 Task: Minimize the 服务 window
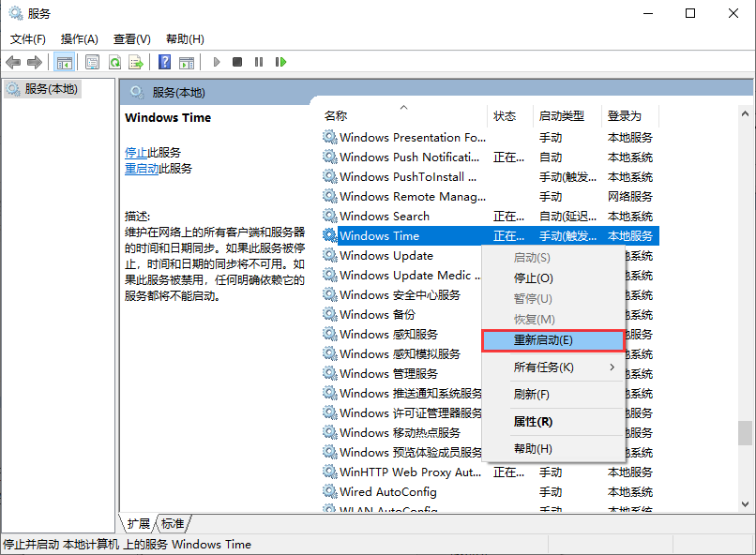[x=648, y=13]
